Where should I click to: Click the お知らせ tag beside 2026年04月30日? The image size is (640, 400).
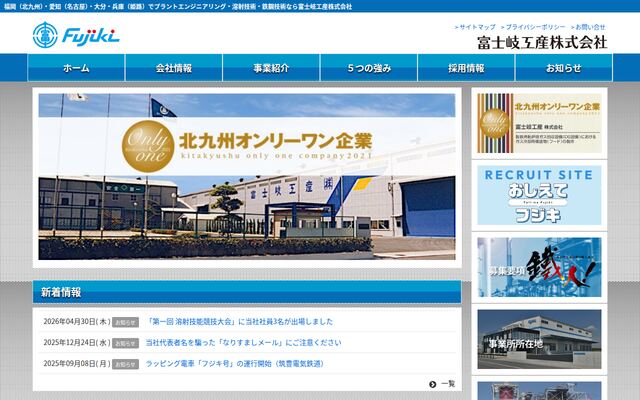point(125,322)
